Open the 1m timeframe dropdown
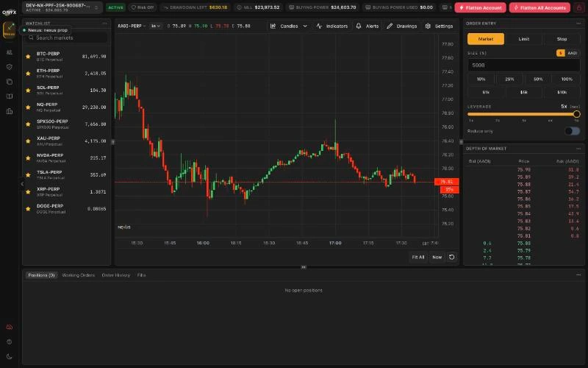 click(x=155, y=26)
